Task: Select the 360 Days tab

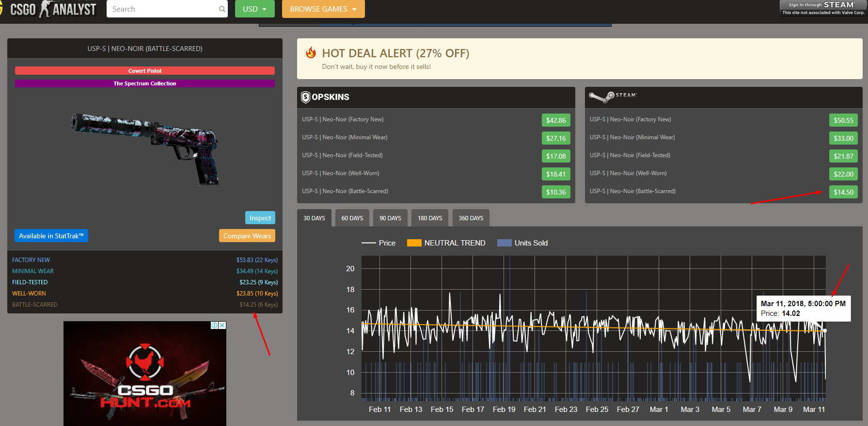Action: tap(471, 218)
